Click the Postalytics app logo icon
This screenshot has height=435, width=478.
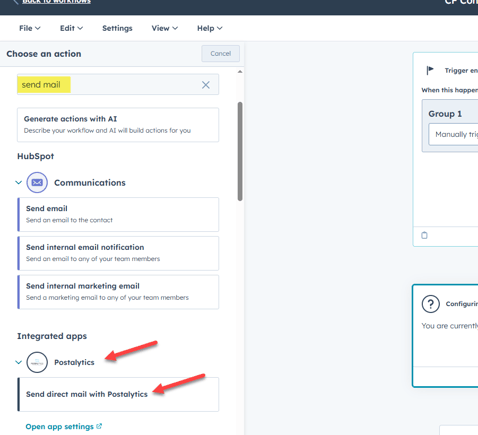pos(37,362)
